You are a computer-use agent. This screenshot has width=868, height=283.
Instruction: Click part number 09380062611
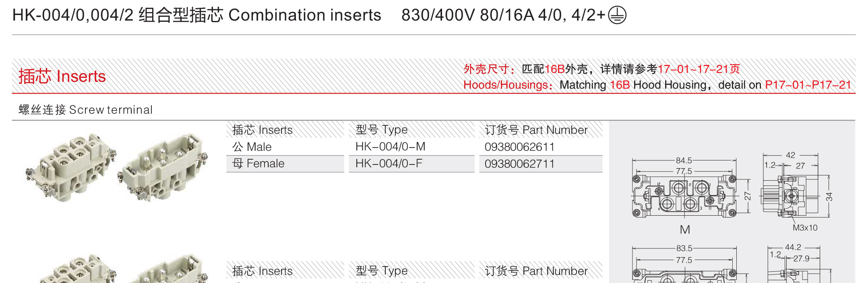coord(519,147)
